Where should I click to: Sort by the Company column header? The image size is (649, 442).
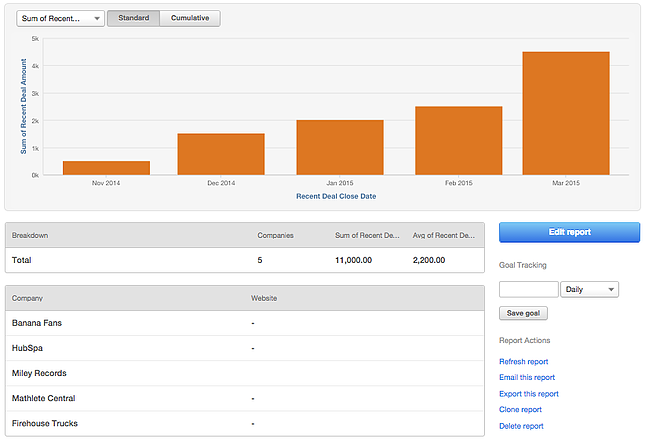tap(27, 298)
